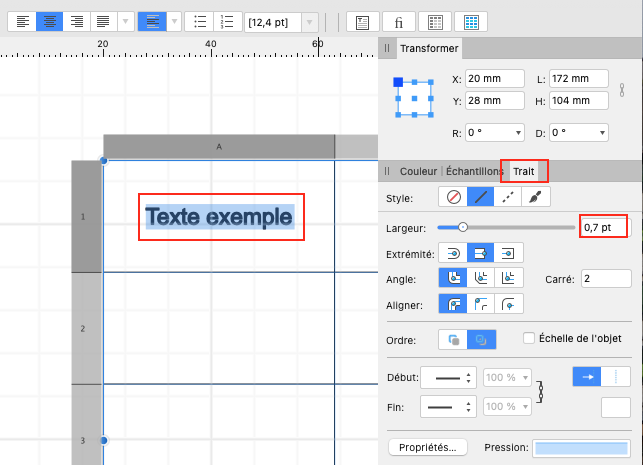Edit height H field 104 mm

pyautogui.click(x=579, y=100)
